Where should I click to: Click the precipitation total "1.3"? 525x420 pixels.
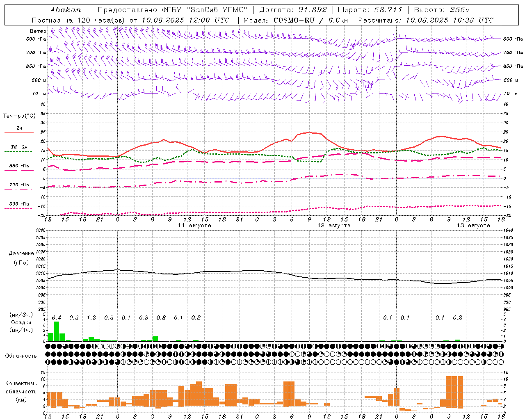[x=91, y=317]
